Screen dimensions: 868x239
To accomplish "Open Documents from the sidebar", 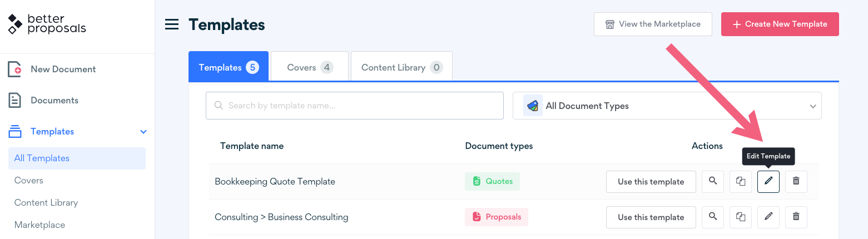I will point(54,101).
